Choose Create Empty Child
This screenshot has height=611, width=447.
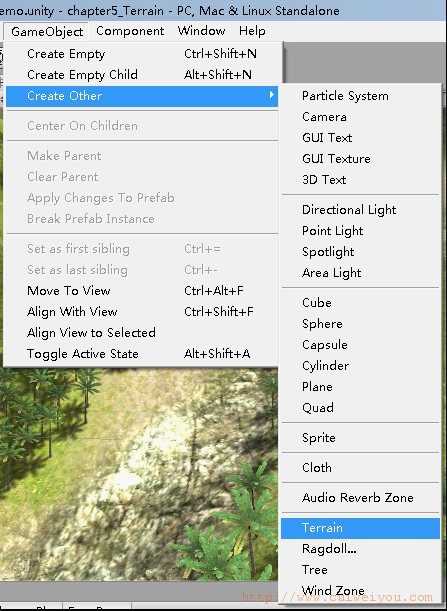tap(142, 75)
